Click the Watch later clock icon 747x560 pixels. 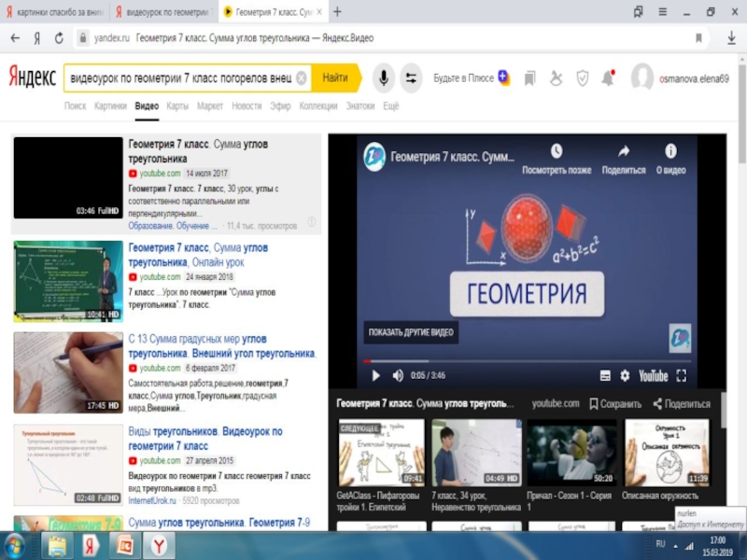557,151
